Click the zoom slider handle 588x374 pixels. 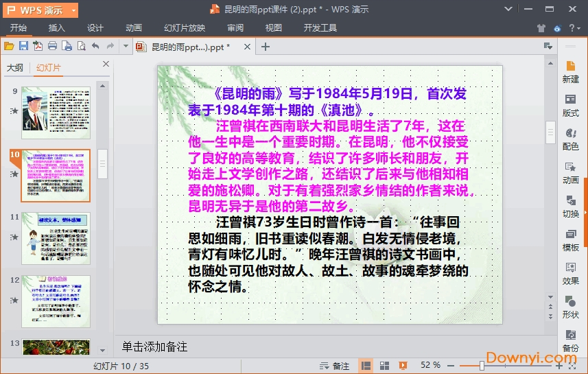pyautogui.click(x=482, y=366)
